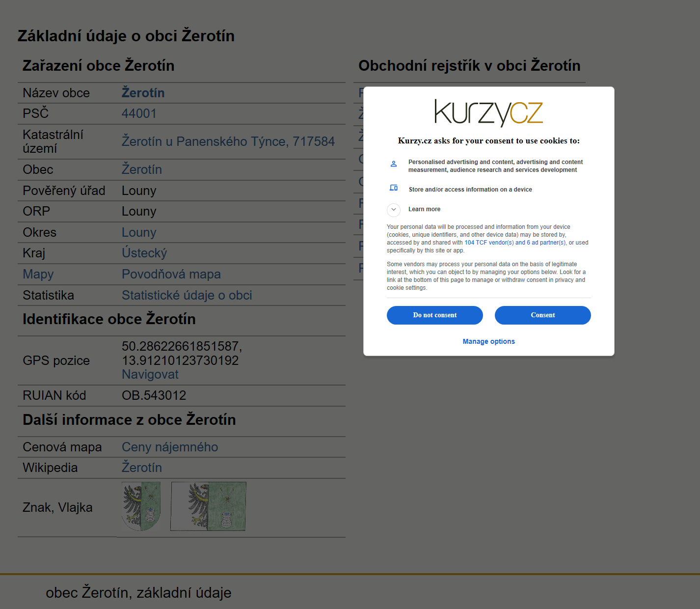
Task: Open Manage options for cookies
Action: (x=488, y=341)
